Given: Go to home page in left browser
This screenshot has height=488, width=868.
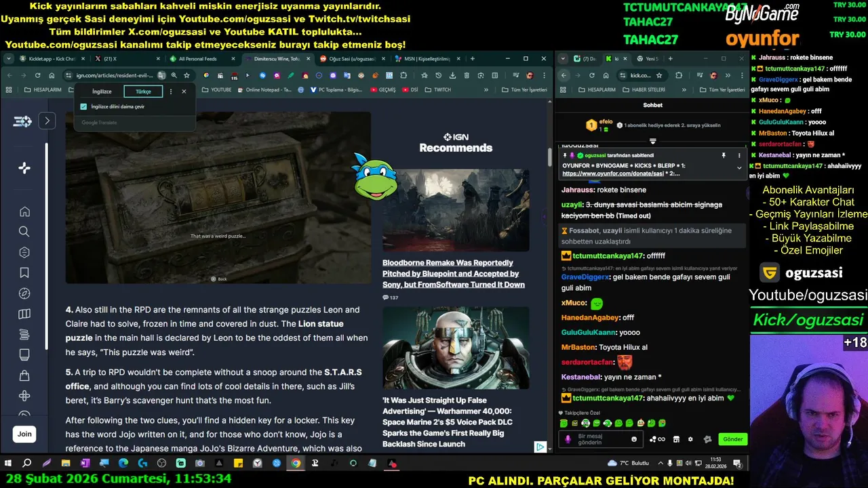Looking at the screenshot, I should (52, 75).
